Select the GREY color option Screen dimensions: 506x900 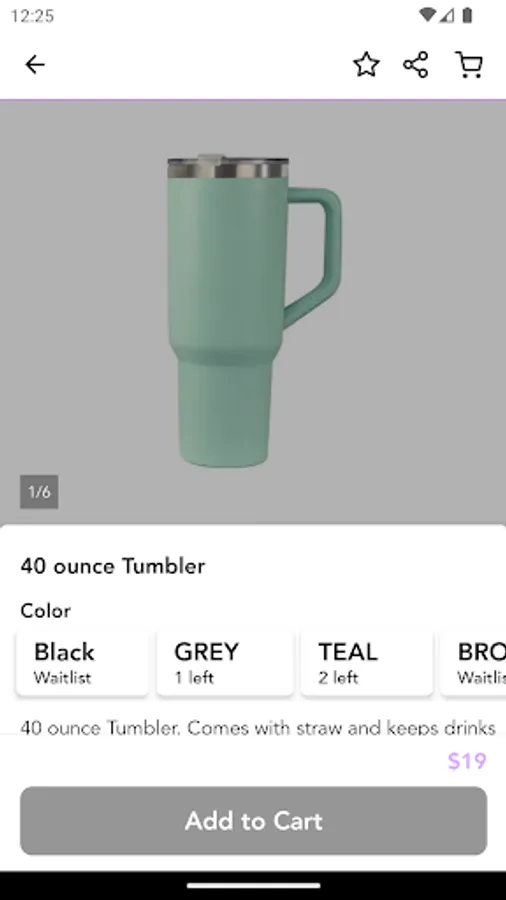point(225,664)
